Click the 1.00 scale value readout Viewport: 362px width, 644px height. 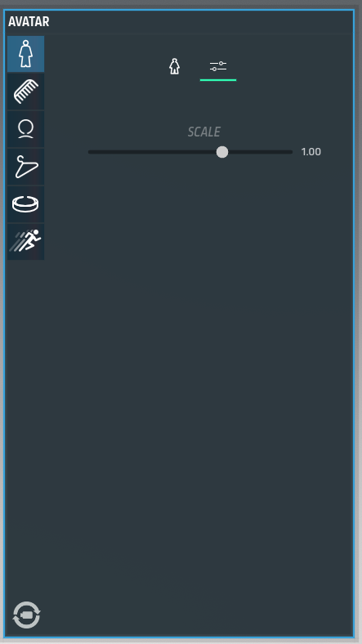tap(311, 152)
